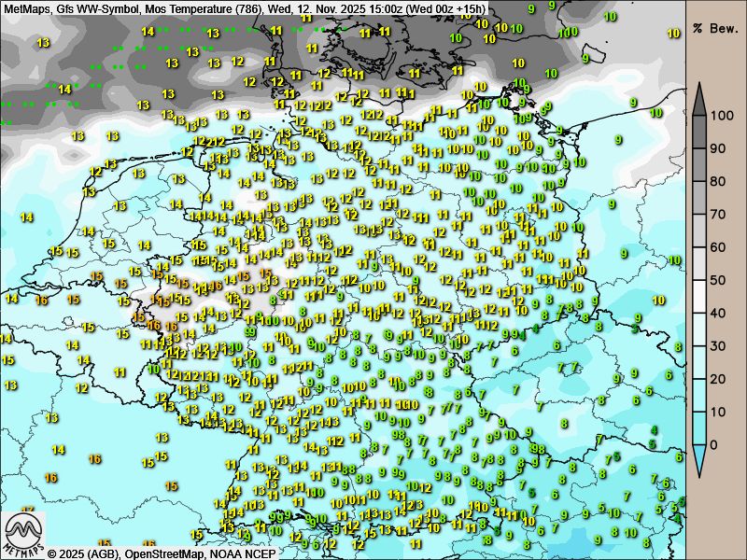Click the cyan lower arrow of colorbar
This screenshot has height=560, width=747.
pos(699,460)
